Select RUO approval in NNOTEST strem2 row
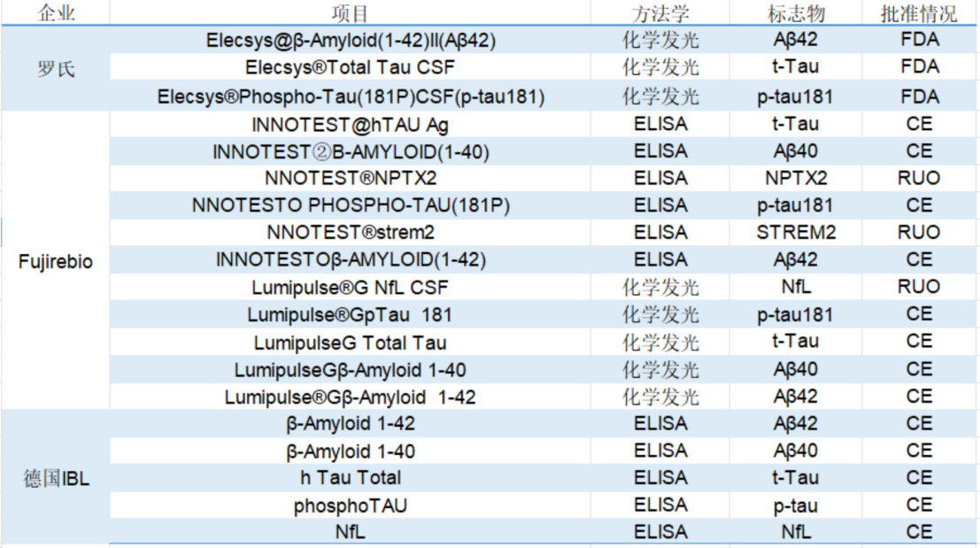Screen dimensions: 980x548 (x=919, y=233)
